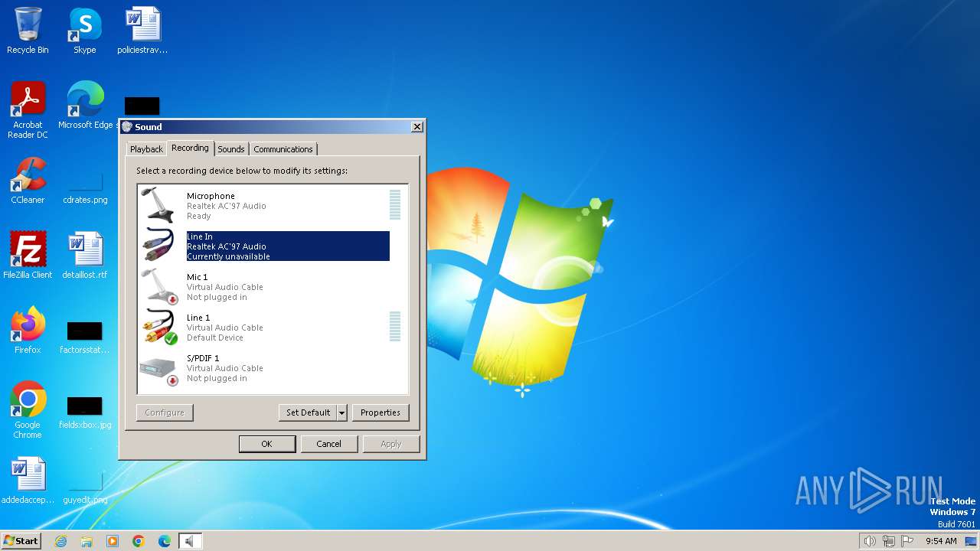Click Show desktop button at taskbar end
980x551 pixels.
pyautogui.click(x=971, y=541)
